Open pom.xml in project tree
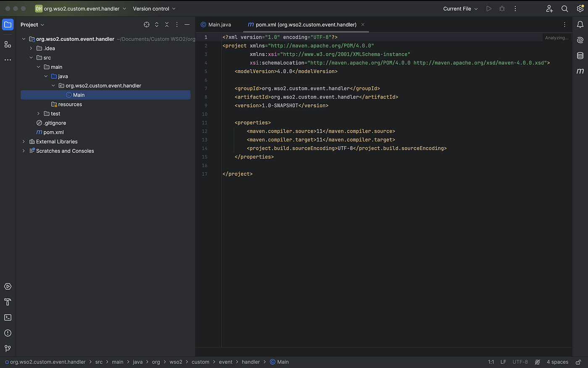The image size is (588, 368). pyautogui.click(x=50, y=132)
